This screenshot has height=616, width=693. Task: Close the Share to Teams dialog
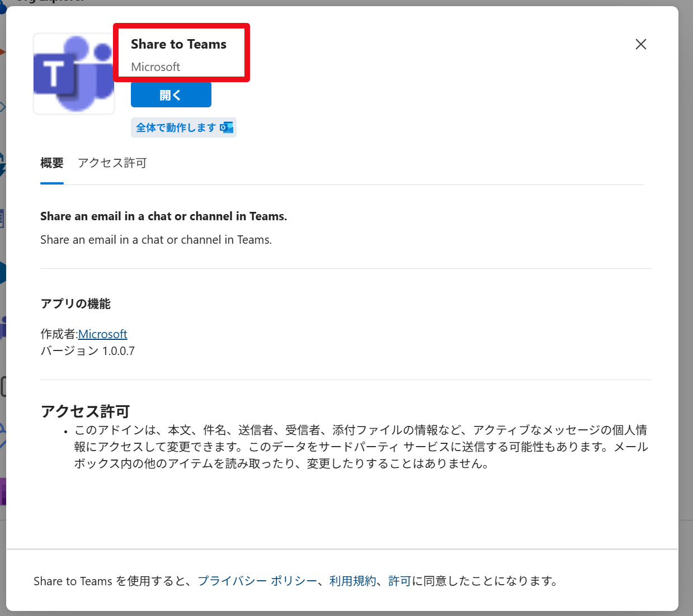[641, 44]
